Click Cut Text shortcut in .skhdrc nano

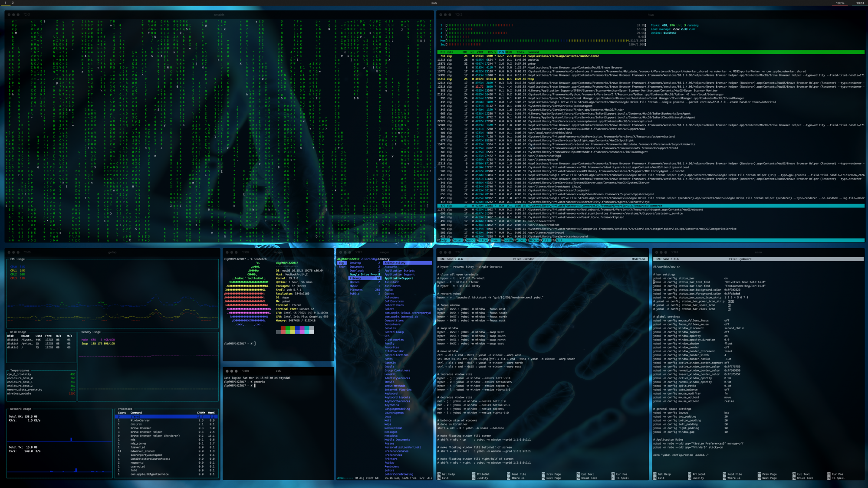tap(585, 474)
